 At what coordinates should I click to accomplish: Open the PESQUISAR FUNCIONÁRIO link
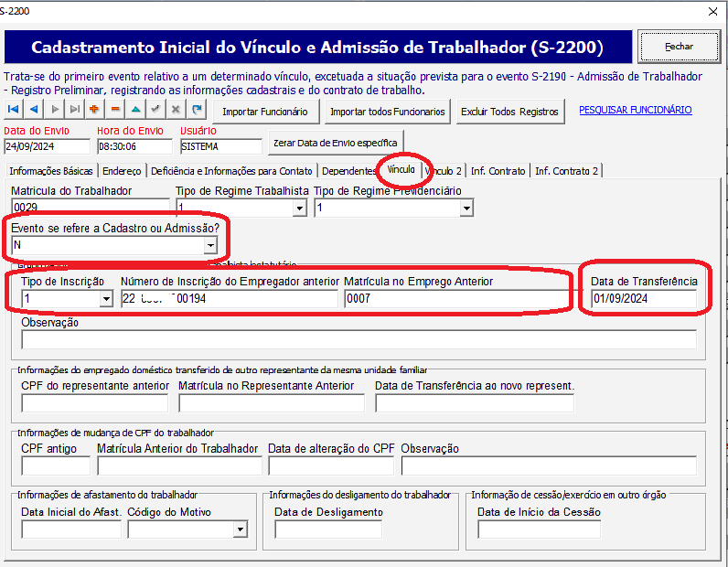pos(635,110)
